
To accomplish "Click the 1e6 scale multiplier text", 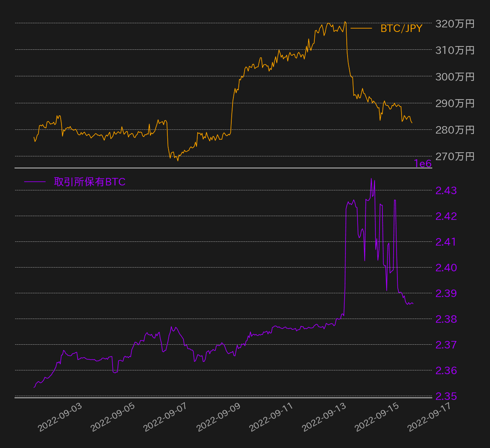I will tap(423, 164).
